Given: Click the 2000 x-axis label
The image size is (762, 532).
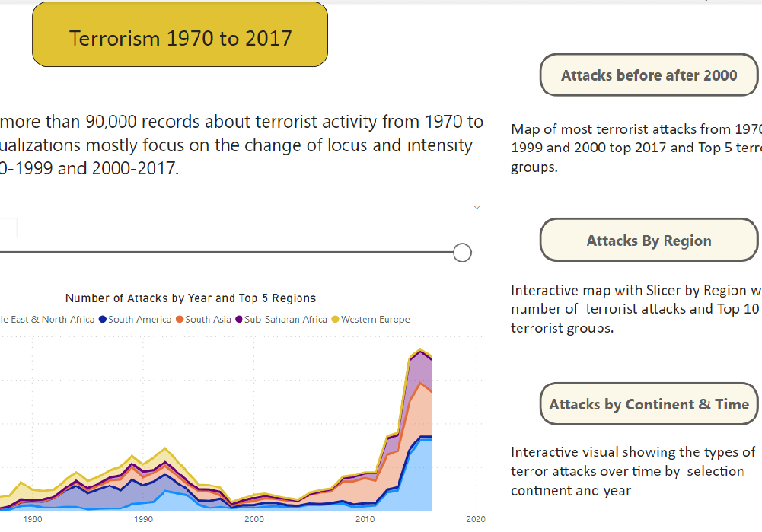Looking at the screenshot, I should point(254,519).
